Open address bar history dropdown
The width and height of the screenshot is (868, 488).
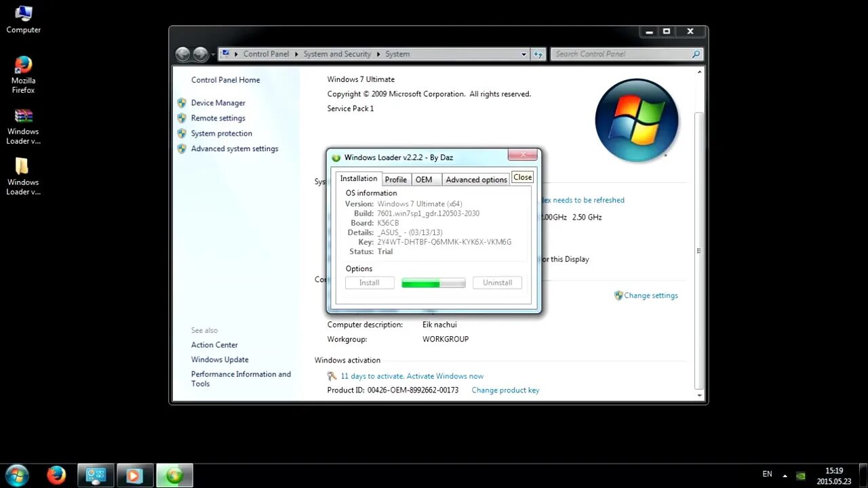[x=524, y=54]
